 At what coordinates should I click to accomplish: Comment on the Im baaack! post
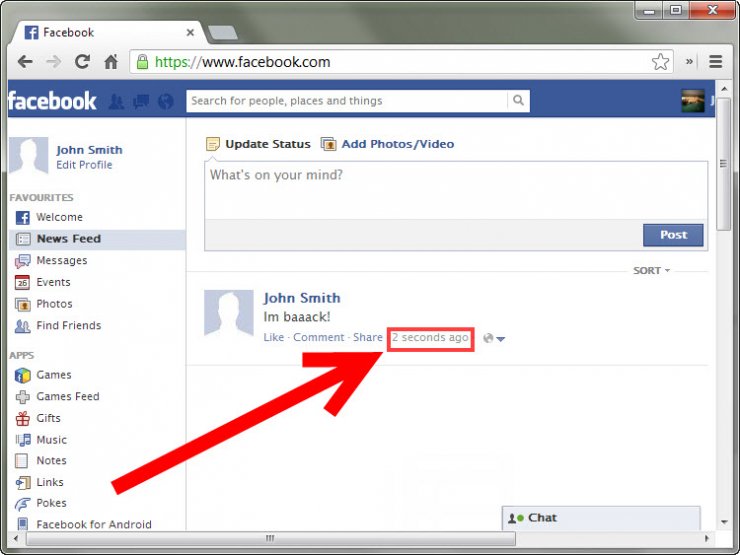click(x=319, y=337)
